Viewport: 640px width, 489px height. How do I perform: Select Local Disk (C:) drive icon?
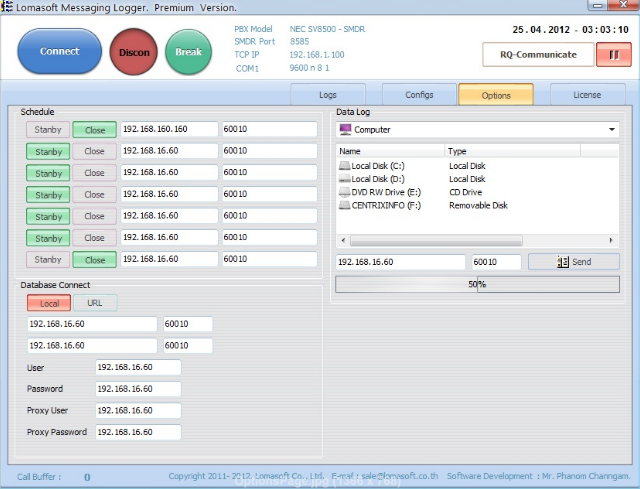pyautogui.click(x=345, y=166)
